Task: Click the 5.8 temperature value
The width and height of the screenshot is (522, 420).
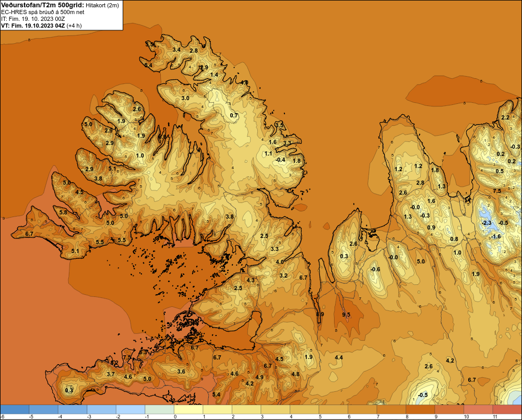Action: 63,212
